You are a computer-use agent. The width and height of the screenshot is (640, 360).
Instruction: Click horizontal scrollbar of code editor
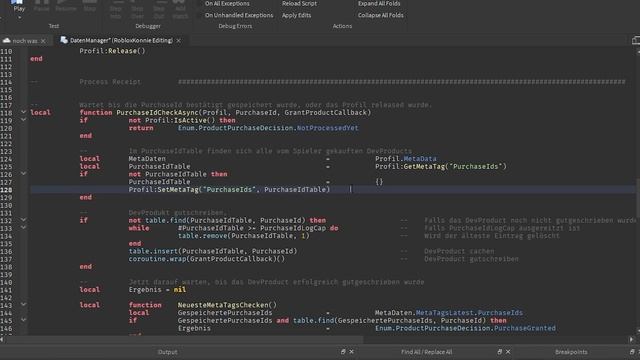point(184,339)
